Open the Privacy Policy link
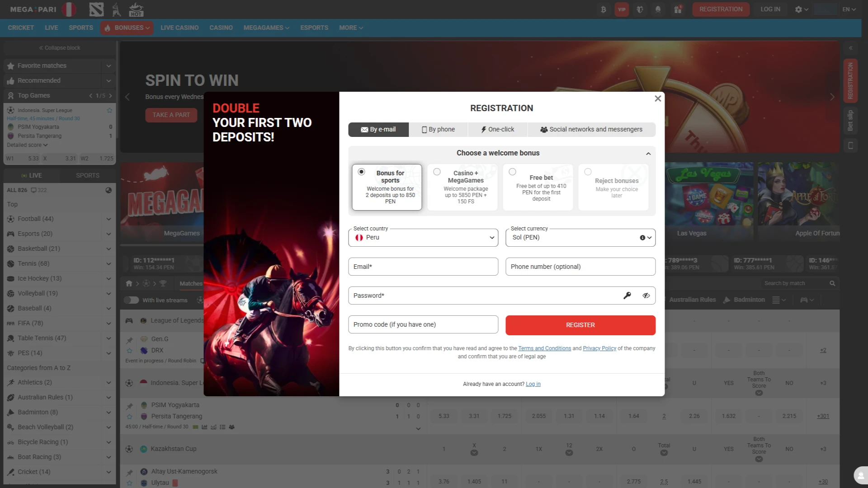 599,348
